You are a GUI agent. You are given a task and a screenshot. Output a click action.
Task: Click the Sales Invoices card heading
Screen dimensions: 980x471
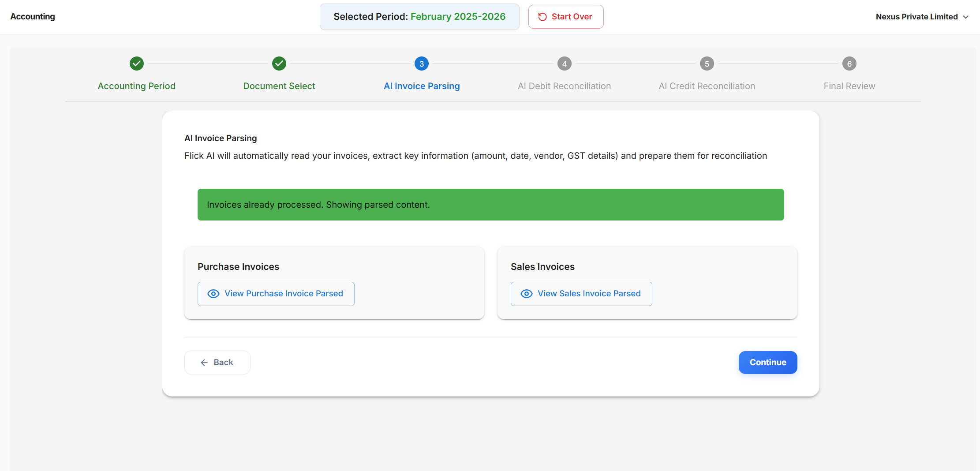pos(542,267)
